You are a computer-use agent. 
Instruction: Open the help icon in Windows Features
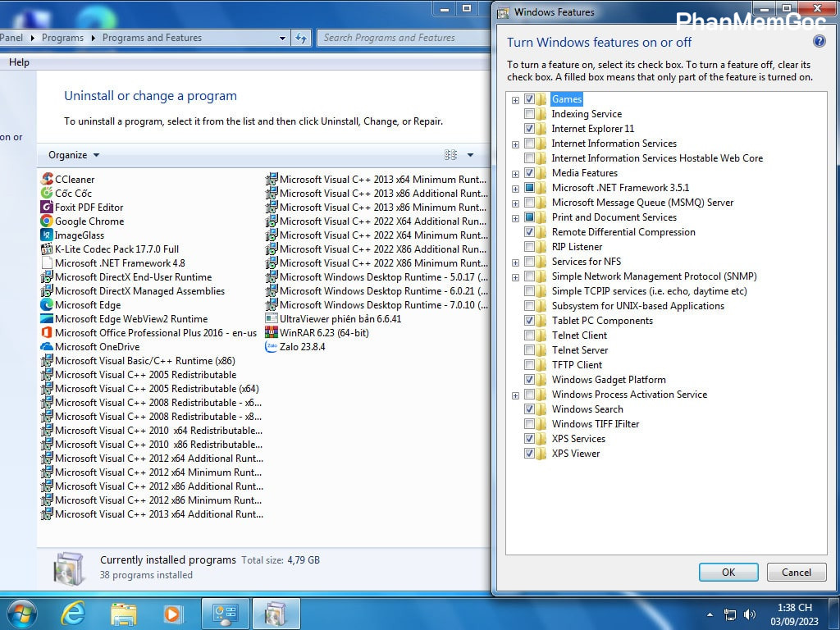818,42
